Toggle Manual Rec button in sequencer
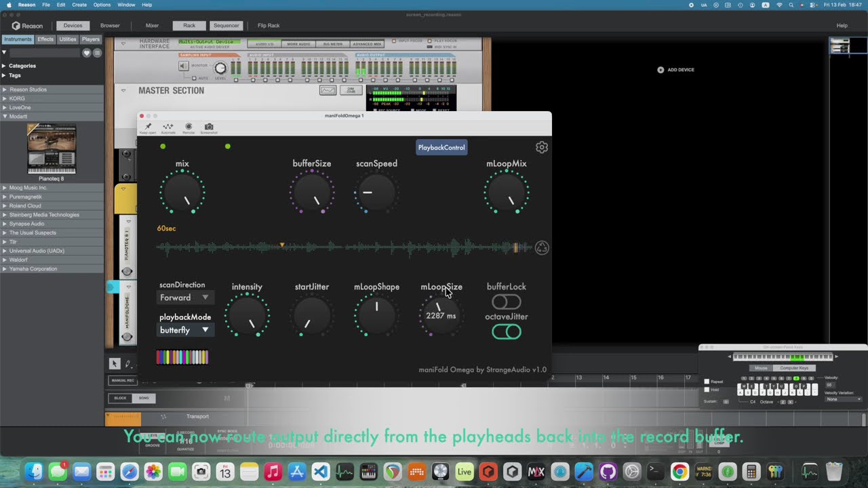868x488 pixels. coord(123,381)
